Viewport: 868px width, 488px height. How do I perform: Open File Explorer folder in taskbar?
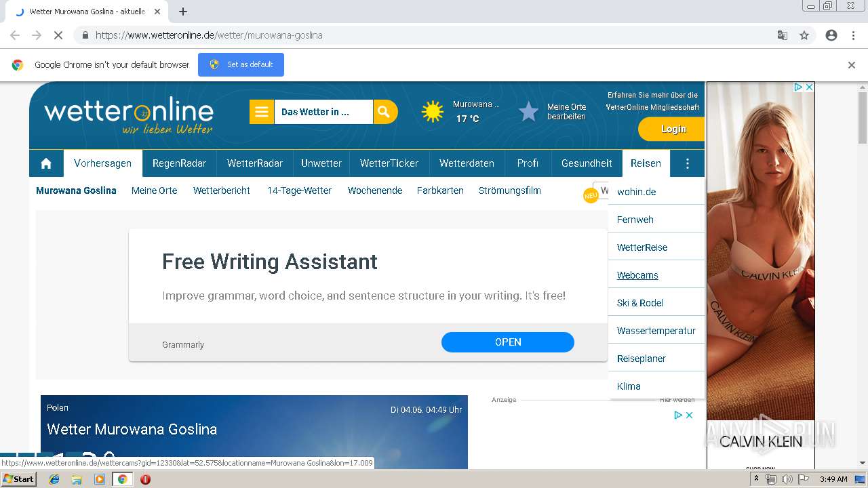tap(77, 479)
